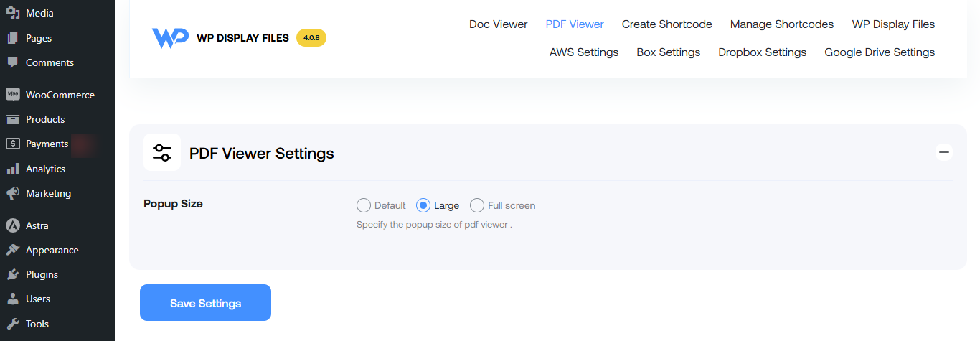This screenshot has height=341, width=980.
Task: Select the Default popup size option
Action: click(364, 205)
